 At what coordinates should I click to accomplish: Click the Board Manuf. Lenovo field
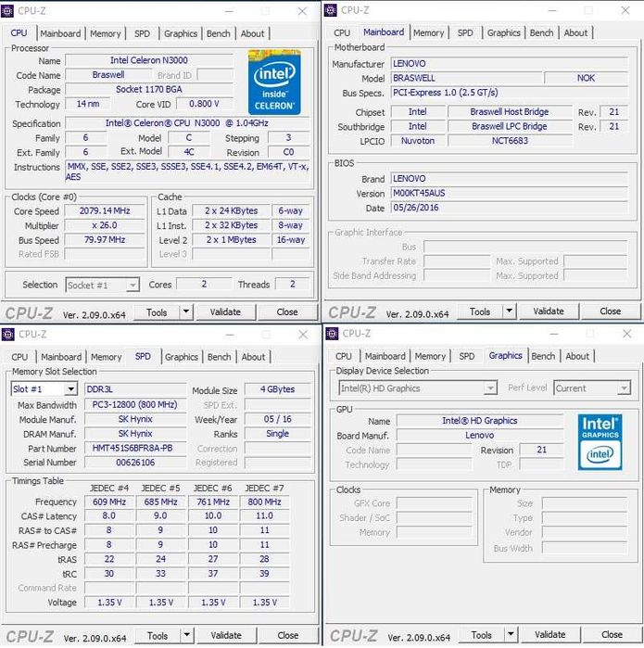480,435
